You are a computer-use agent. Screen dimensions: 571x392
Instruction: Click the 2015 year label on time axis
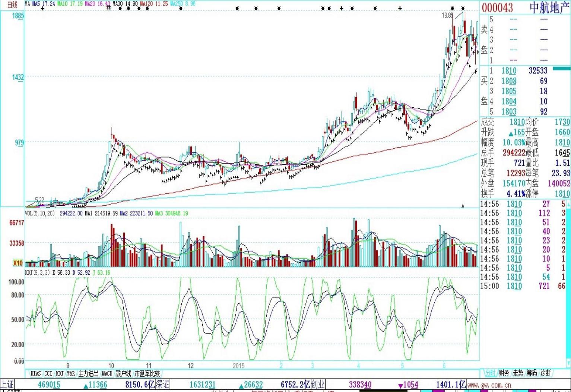238,366
